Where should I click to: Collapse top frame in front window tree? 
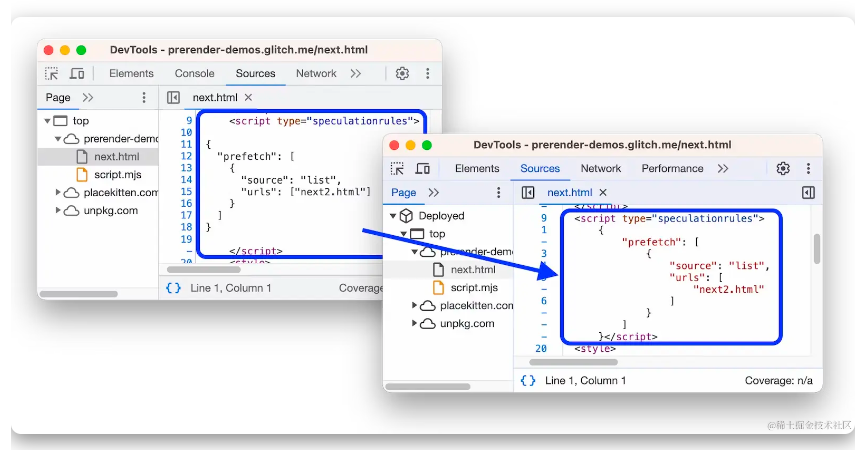403,234
